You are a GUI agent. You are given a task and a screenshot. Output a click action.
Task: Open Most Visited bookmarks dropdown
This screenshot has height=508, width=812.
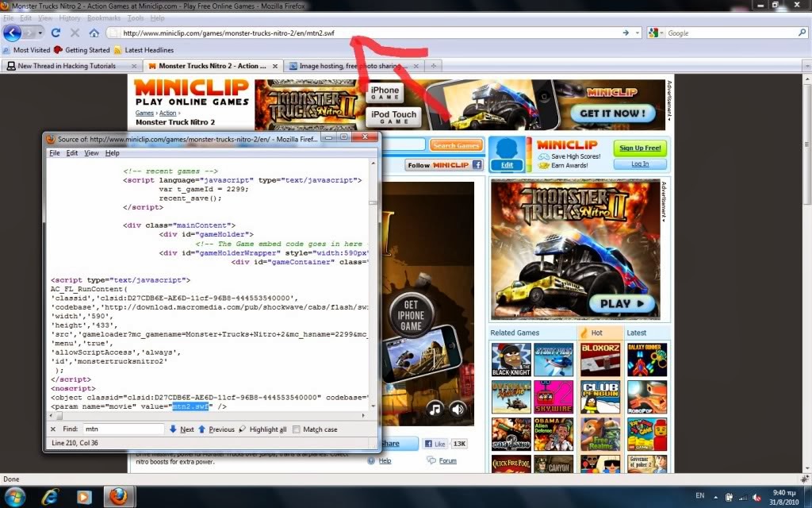pos(26,50)
